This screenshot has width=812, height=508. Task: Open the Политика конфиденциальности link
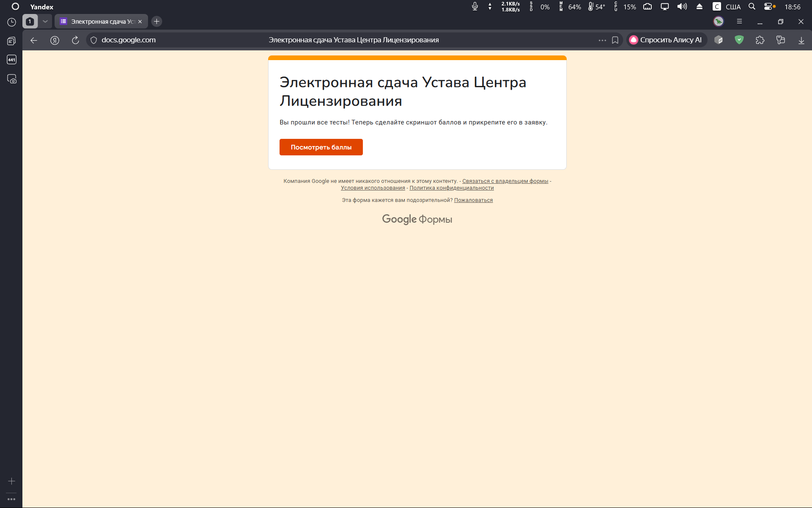click(451, 188)
